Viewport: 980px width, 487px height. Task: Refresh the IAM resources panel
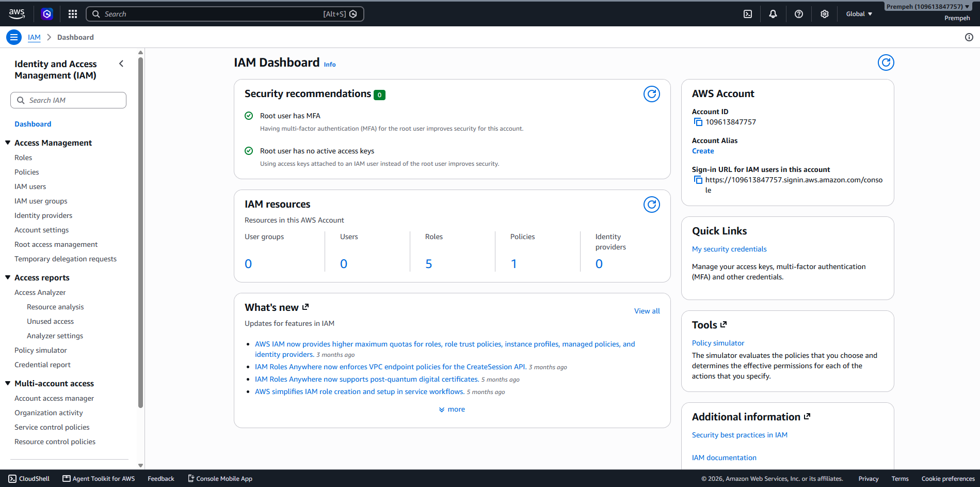point(652,205)
